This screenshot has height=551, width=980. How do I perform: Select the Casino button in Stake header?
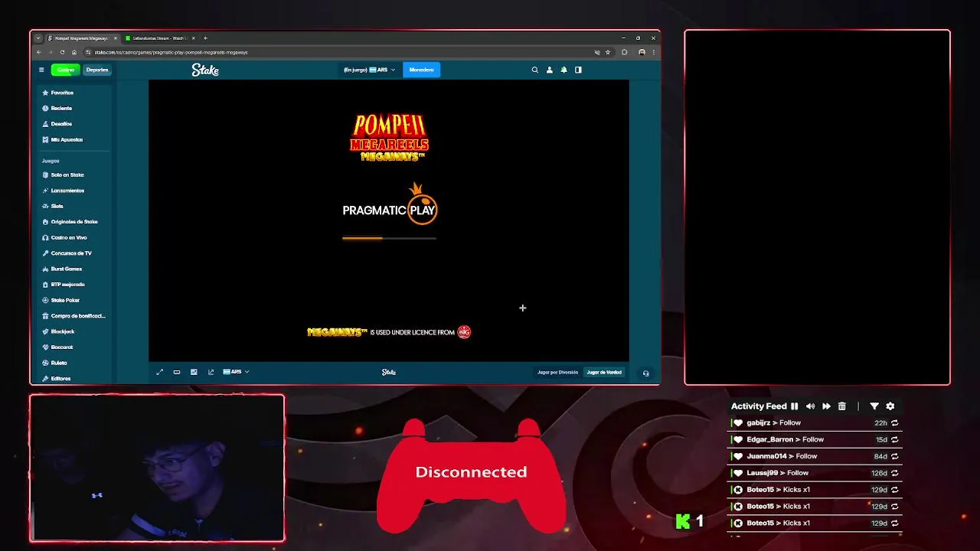[x=65, y=70]
